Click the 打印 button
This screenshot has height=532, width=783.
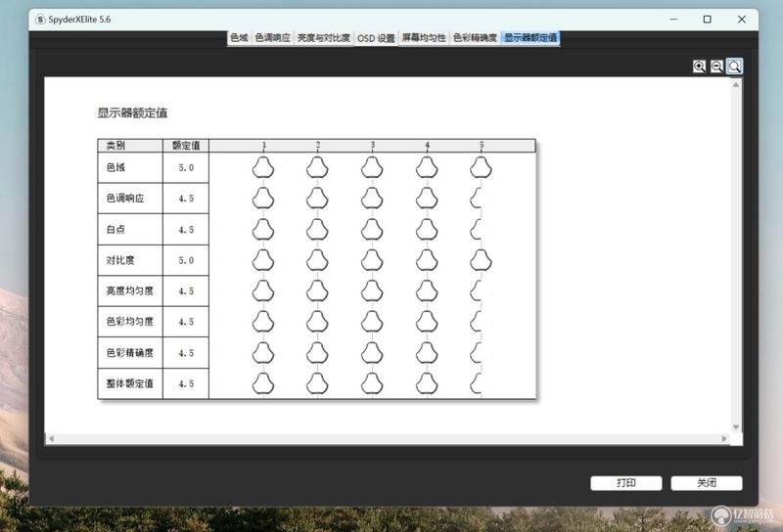tap(626, 483)
